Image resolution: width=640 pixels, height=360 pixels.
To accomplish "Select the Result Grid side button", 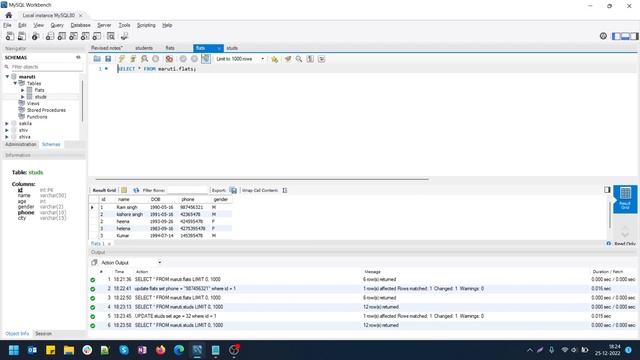I will [x=625, y=199].
